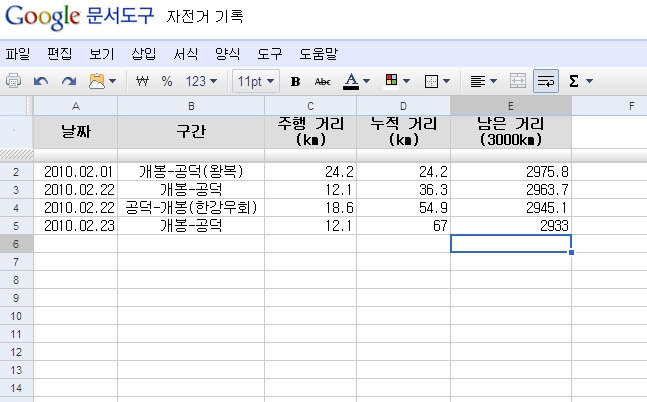Open the clipboard dropdown arrow
Image resolution: width=647 pixels, height=402 pixels.
point(113,81)
